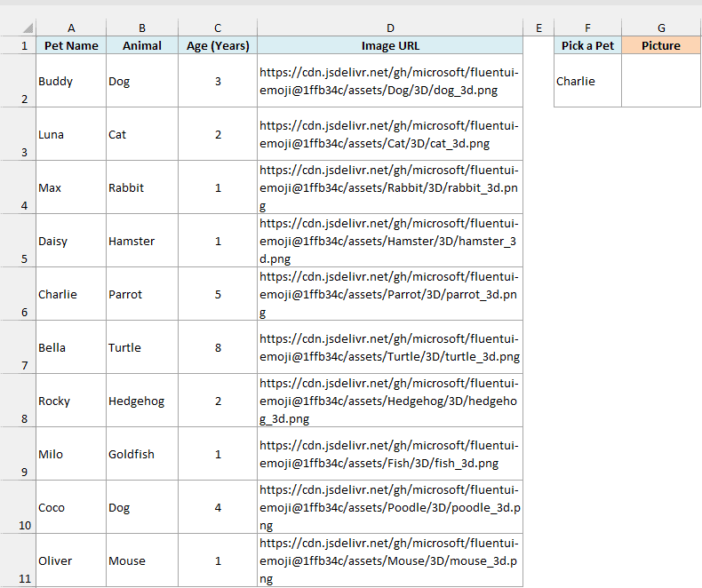Click the parrot_3d.png image URL cell
This screenshot has height=588, width=702.
click(390, 293)
